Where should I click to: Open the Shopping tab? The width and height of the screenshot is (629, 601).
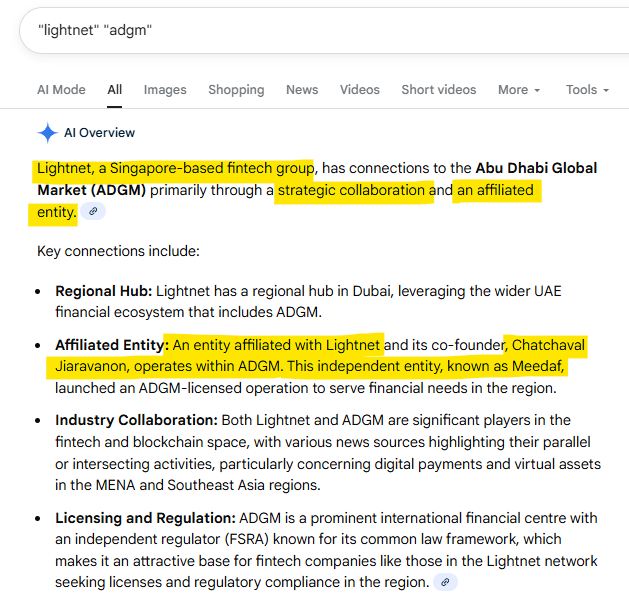click(x=236, y=89)
